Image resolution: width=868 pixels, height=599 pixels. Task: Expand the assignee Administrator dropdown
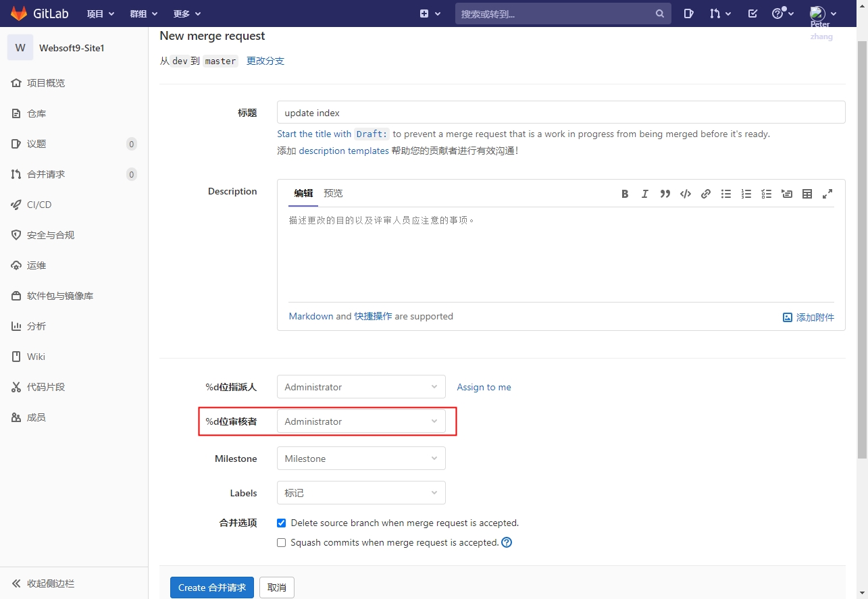tap(361, 387)
